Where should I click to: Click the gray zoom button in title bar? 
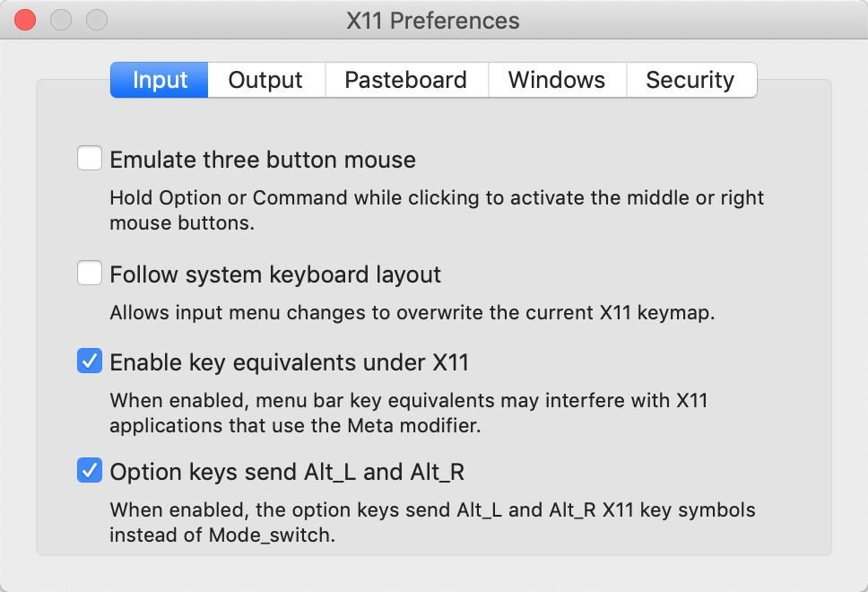click(96, 20)
